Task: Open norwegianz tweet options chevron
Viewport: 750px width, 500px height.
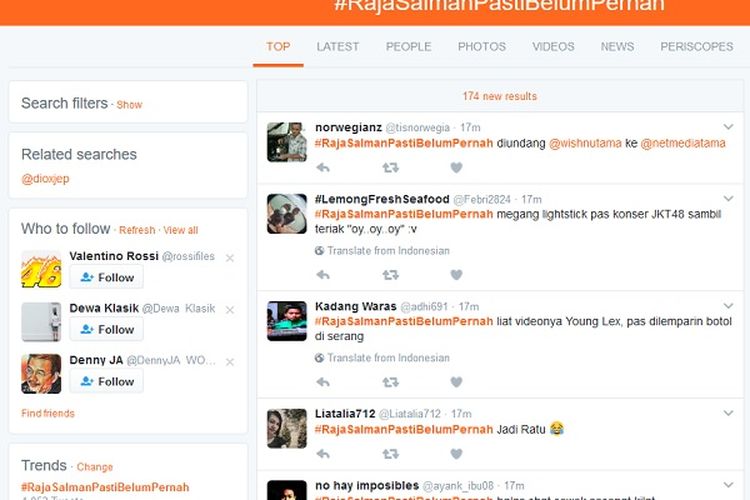Action: click(x=729, y=127)
